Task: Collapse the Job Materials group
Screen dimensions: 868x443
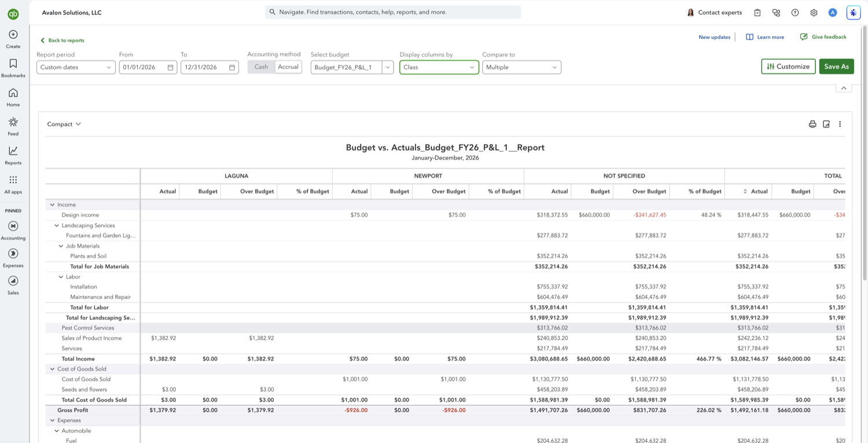Action: (x=61, y=246)
